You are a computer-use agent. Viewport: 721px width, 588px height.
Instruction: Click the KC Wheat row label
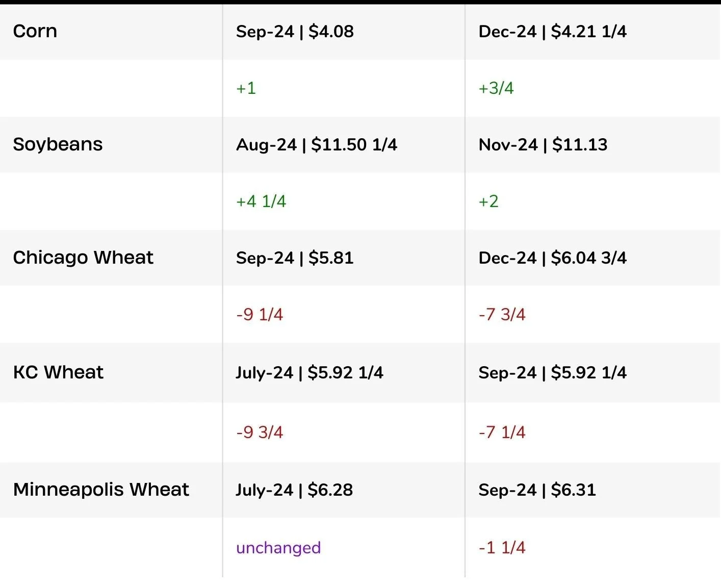coord(58,372)
